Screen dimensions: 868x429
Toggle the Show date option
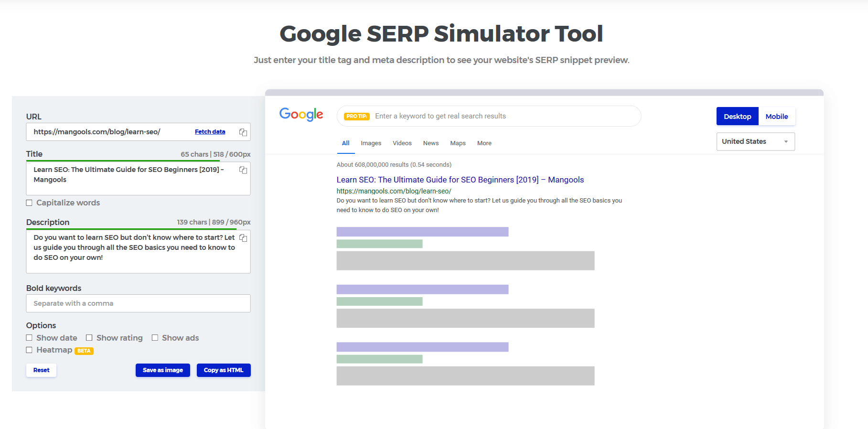29,338
